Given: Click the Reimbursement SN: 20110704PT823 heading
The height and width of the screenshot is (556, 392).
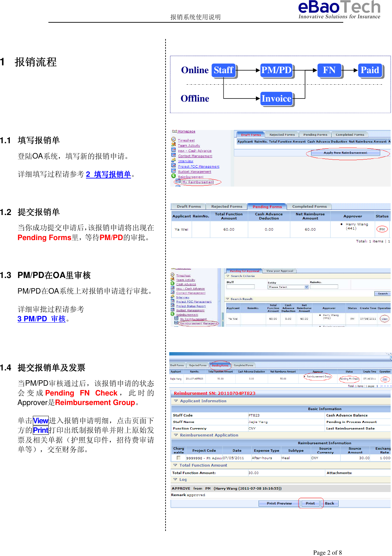Looking at the screenshot, I should click(x=215, y=393).
